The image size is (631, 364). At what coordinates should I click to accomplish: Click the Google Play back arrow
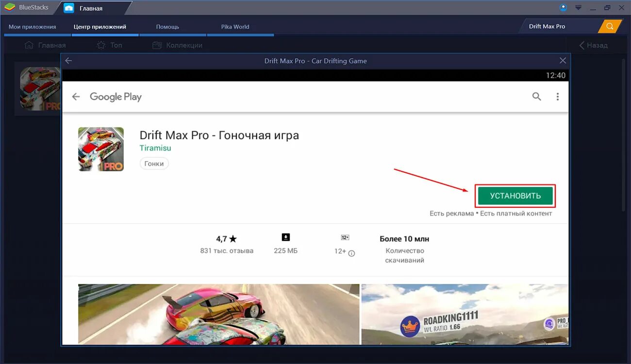76,97
